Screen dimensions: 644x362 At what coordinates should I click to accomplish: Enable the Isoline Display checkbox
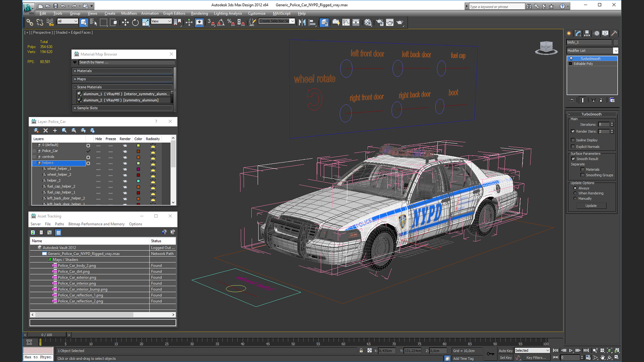[x=573, y=140]
